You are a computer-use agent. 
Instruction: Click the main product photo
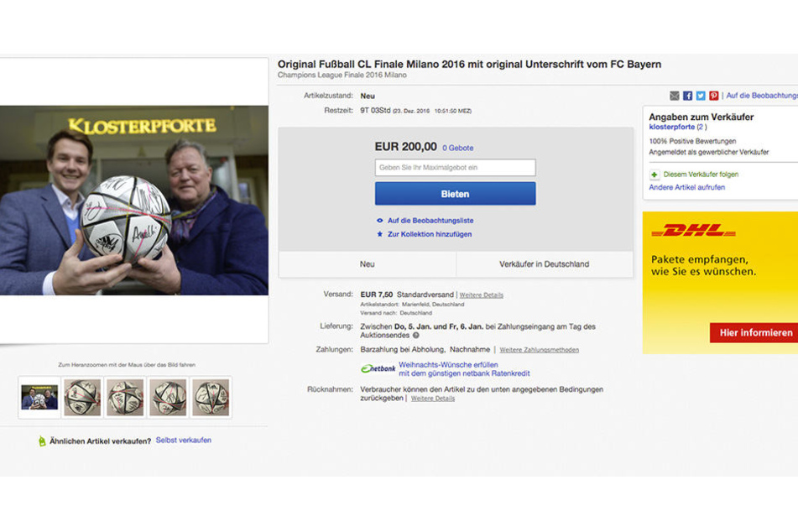[134, 201]
